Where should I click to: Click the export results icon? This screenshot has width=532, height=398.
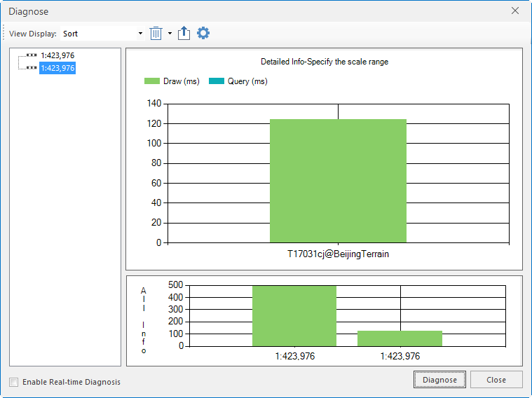tap(184, 34)
